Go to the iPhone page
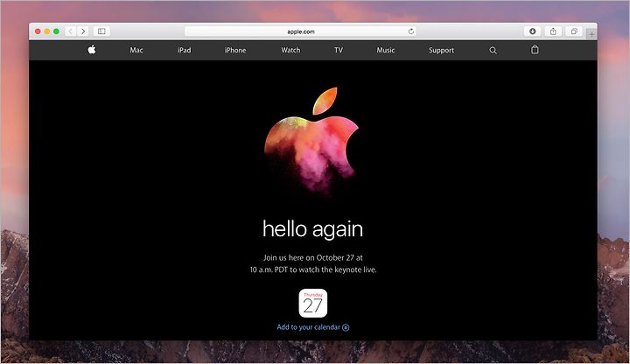 click(235, 50)
